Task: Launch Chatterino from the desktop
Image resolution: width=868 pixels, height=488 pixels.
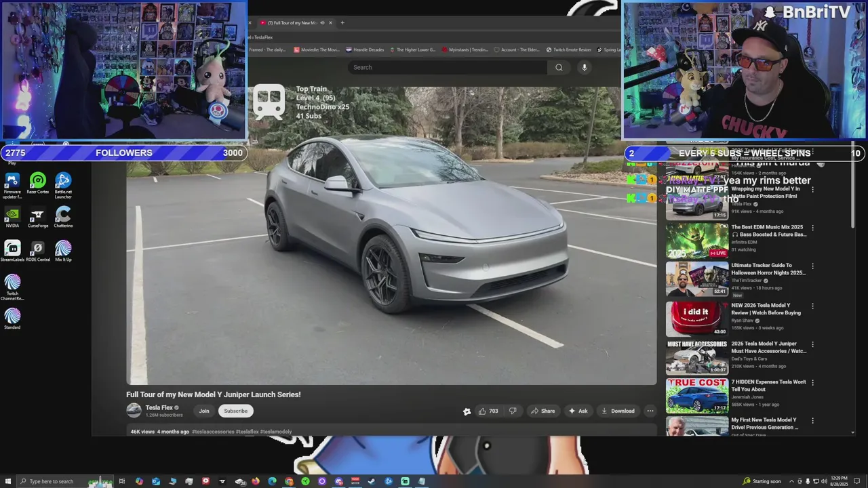Action: pyautogui.click(x=63, y=217)
